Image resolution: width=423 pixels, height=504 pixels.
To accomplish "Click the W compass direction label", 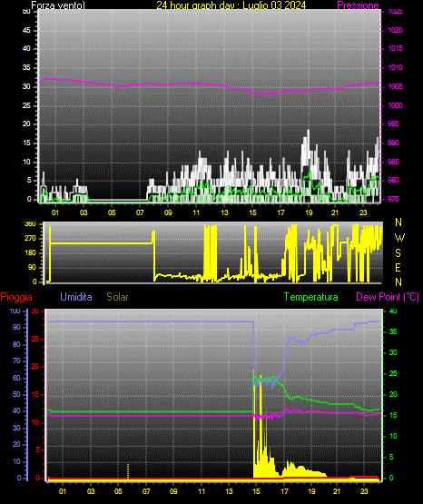I will (x=399, y=238).
